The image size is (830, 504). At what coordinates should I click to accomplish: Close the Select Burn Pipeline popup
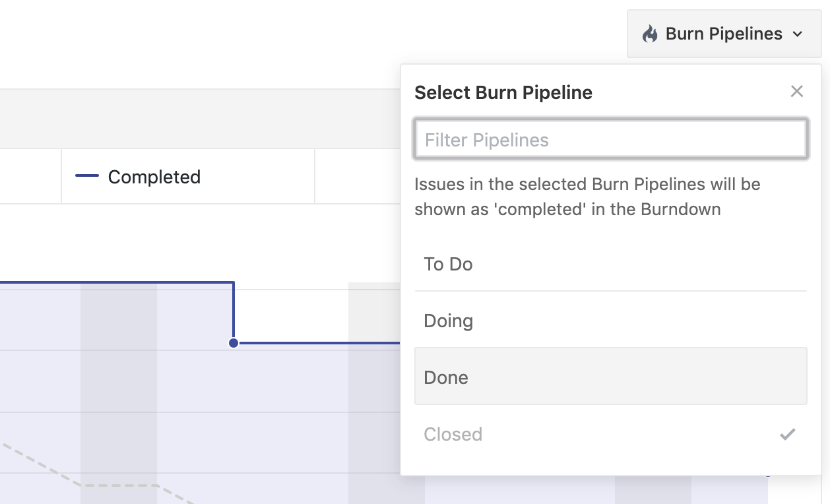797,92
